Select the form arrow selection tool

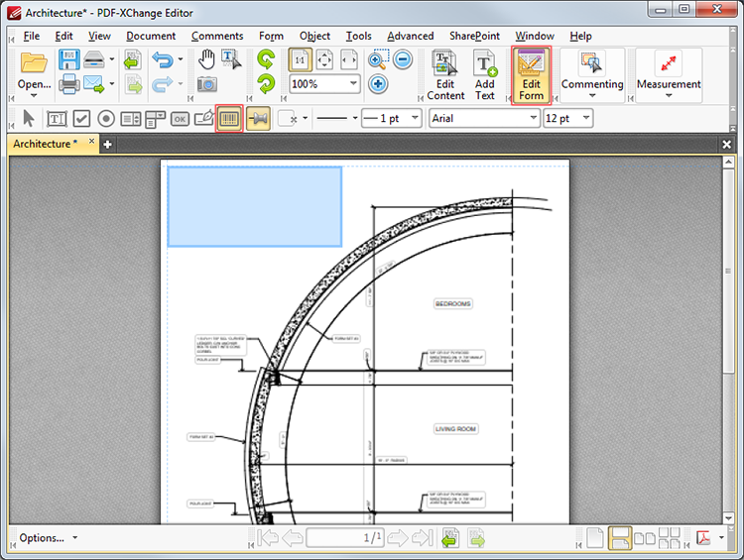pyautogui.click(x=29, y=119)
